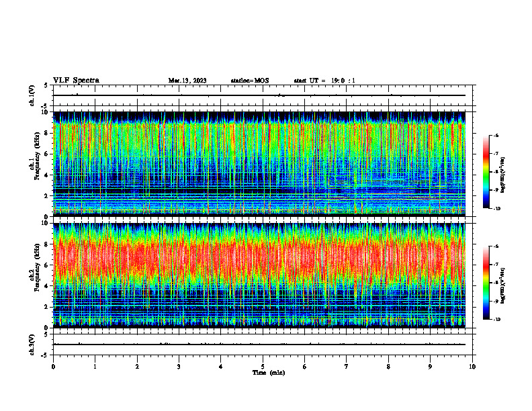Click the ch.2 color bar 'log(PSD)' label
Viewport: 532px width, 411px height.
pos(503,285)
